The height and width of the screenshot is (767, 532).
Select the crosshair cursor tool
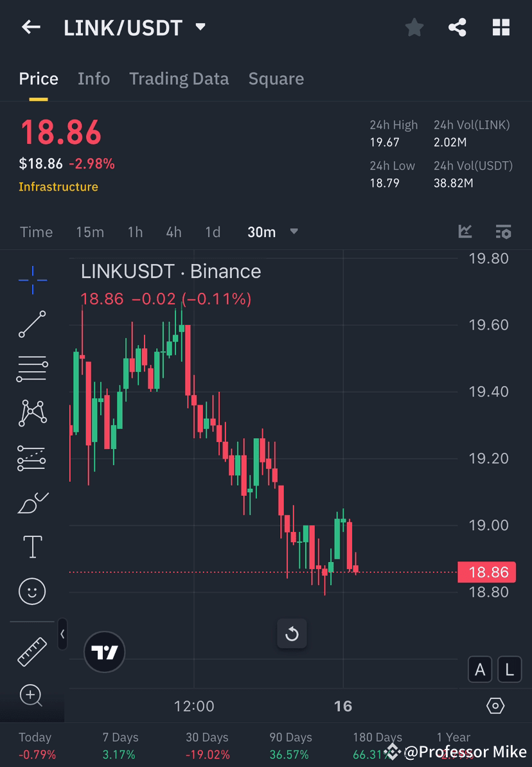coord(32,279)
